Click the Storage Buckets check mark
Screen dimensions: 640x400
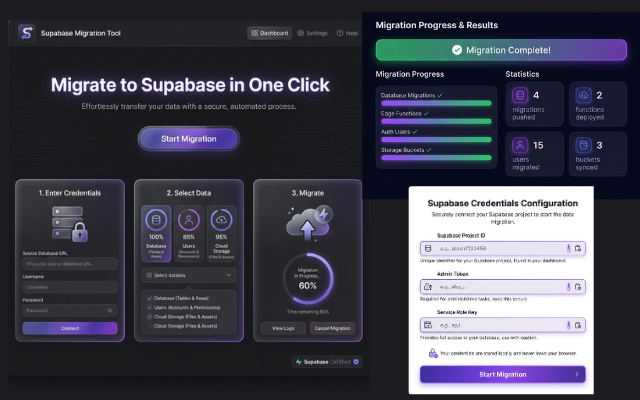tap(429, 150)
